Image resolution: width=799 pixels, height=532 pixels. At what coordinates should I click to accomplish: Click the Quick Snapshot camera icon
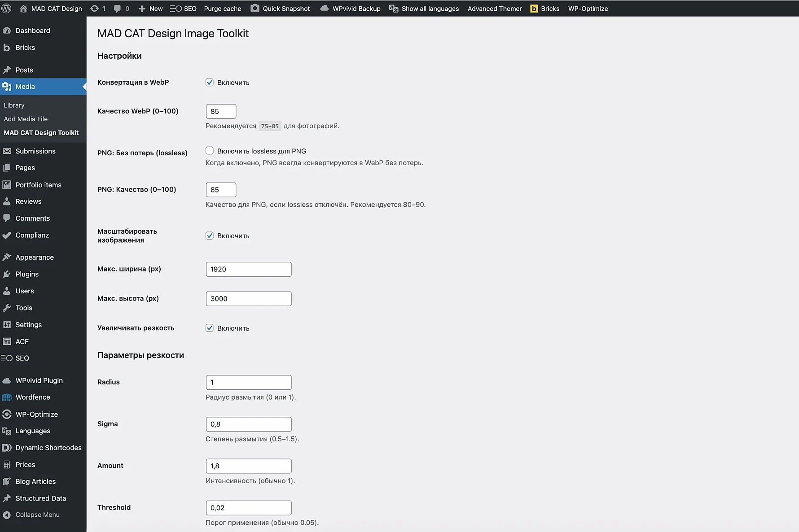(255, 8)
